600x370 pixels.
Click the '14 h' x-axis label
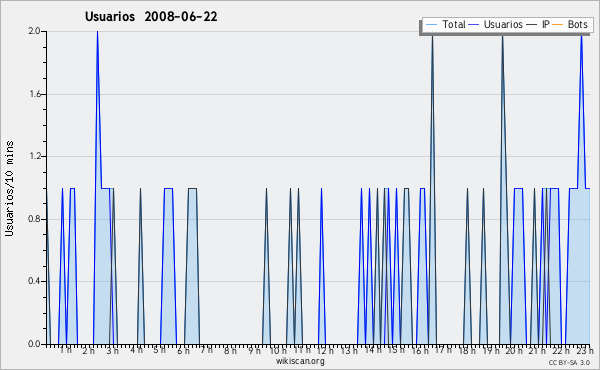pos(373,350)
